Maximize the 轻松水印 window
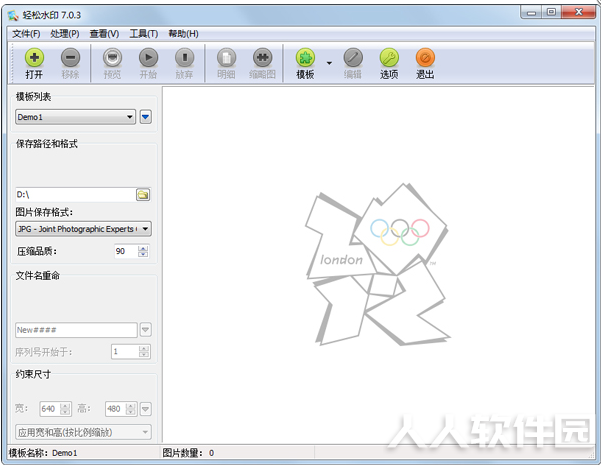601x466 pixels. (x=551, y=13)
